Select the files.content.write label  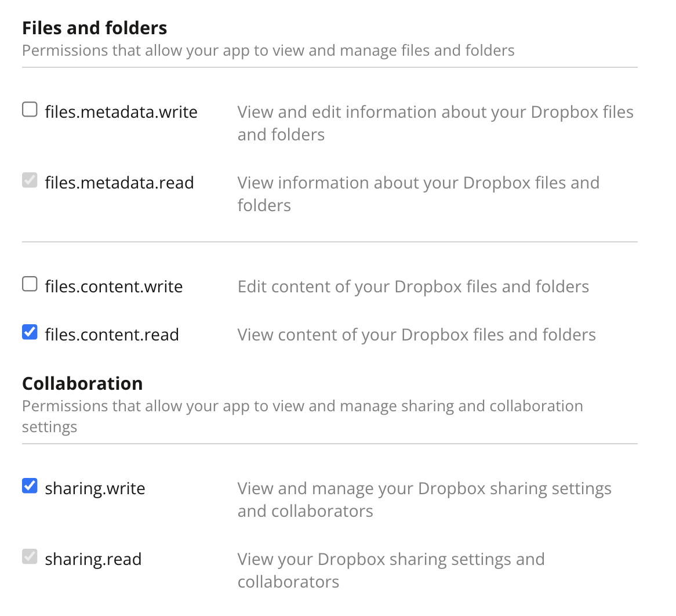point(113,286)
